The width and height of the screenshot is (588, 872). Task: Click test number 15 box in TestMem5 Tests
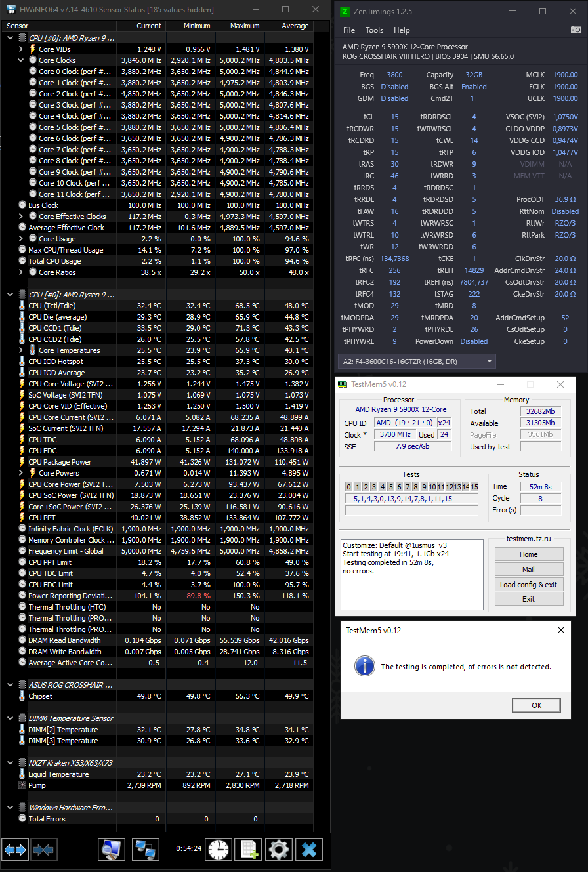[x=474, y=487]
